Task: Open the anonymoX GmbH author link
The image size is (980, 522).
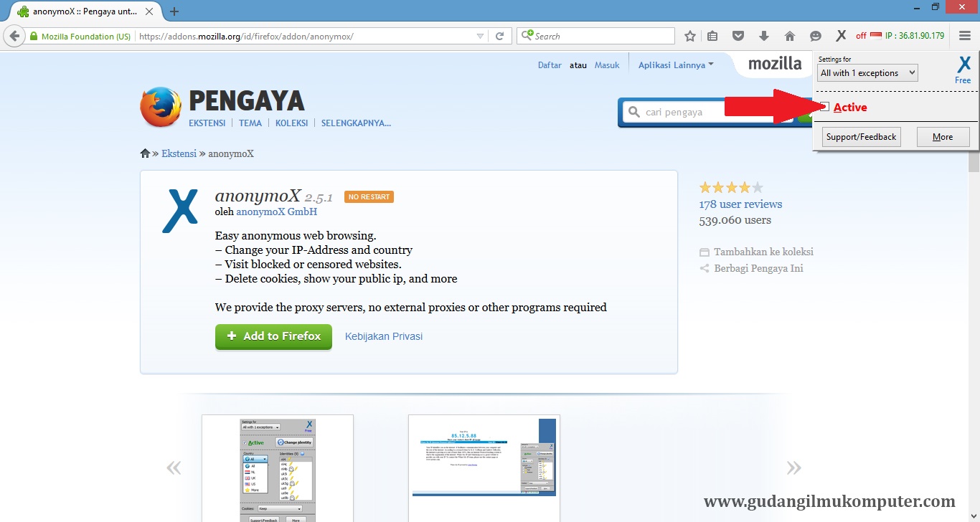Action: point(276,212)
